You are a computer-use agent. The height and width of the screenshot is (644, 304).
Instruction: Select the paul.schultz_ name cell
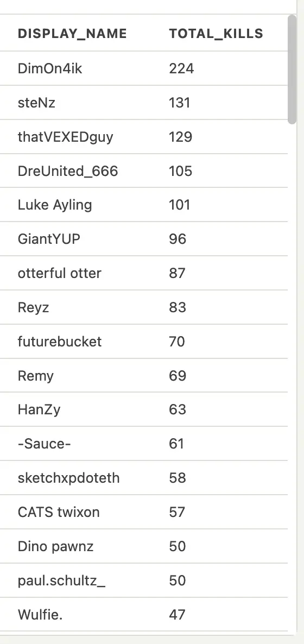tap(62, 580)
